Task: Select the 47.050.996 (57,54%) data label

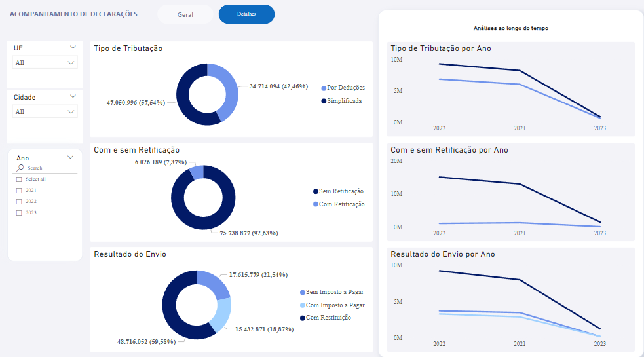Action: (136, 103)
